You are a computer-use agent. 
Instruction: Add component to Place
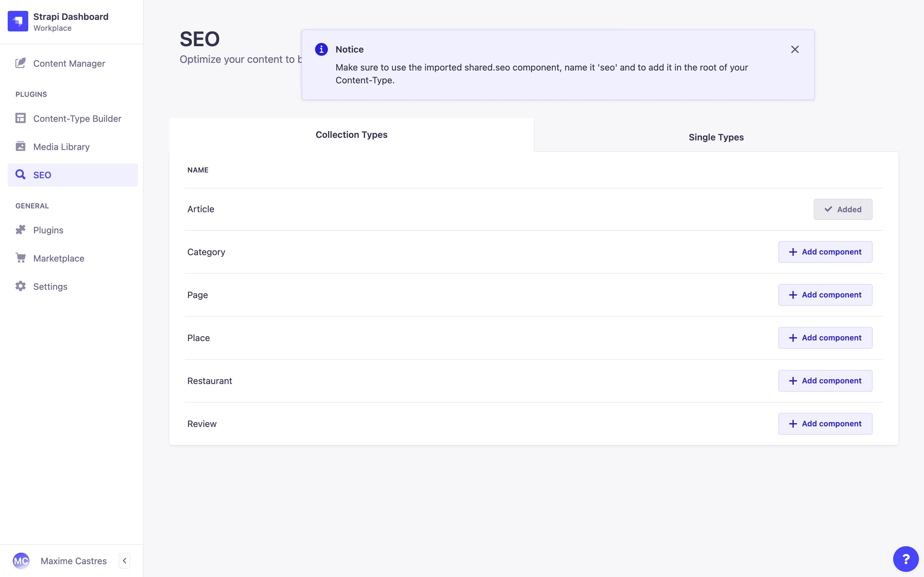point(825,338)
